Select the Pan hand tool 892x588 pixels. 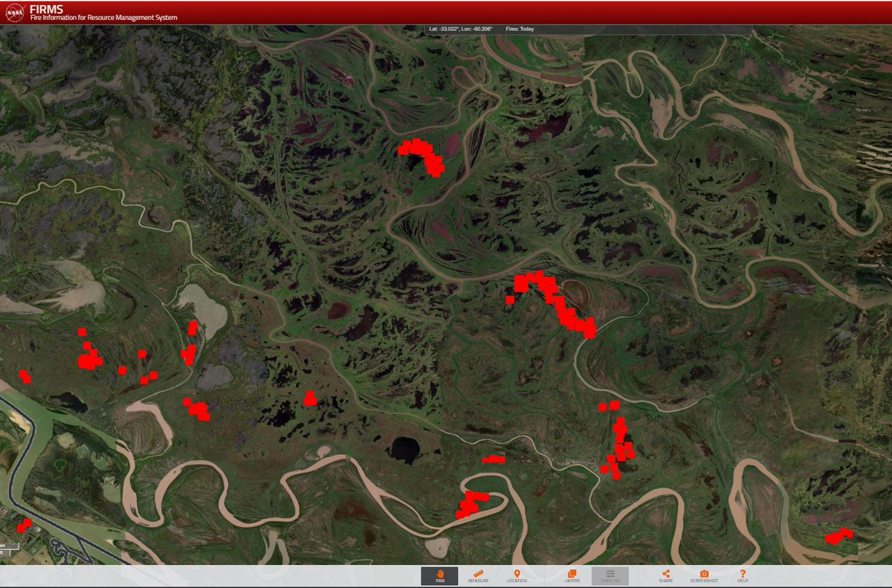click(439, 576)
